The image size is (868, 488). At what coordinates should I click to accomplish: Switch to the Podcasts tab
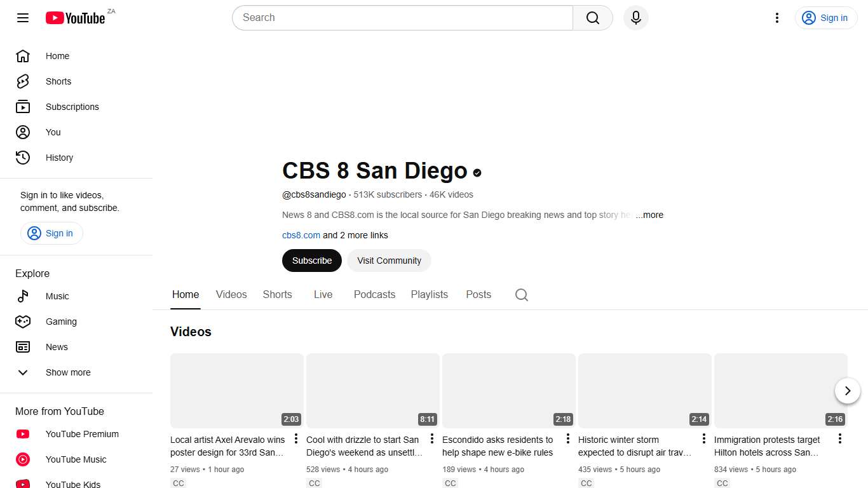tap(374, 294)
